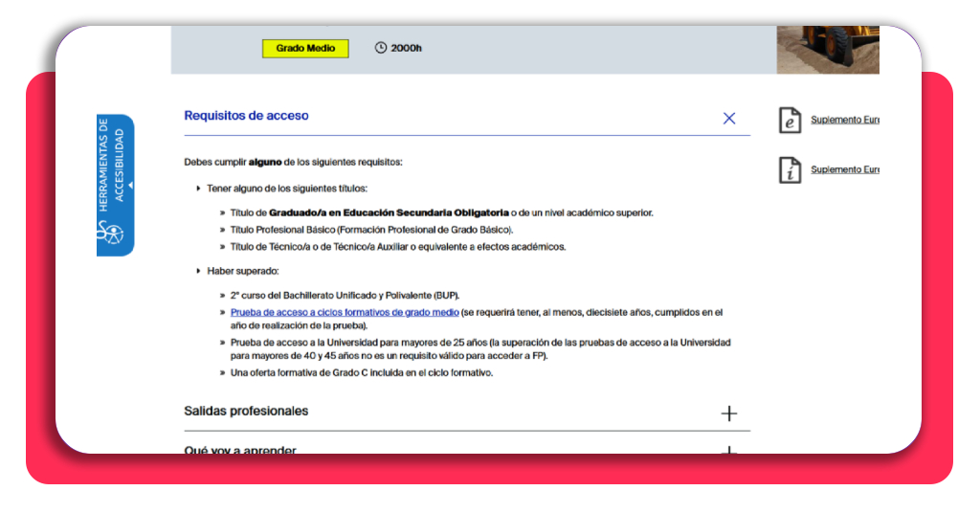Viewport: 980px width, 513px height.
Task: Click the Salidas profesionales heading
Action: 246,412
